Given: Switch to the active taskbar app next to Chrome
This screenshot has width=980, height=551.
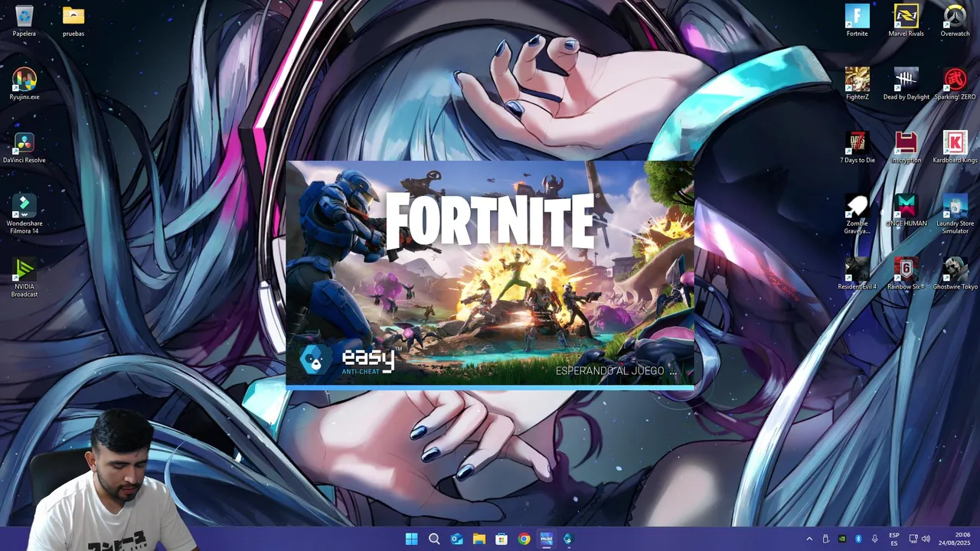Looking at the screenshot, I should click(x=546, y=539).
